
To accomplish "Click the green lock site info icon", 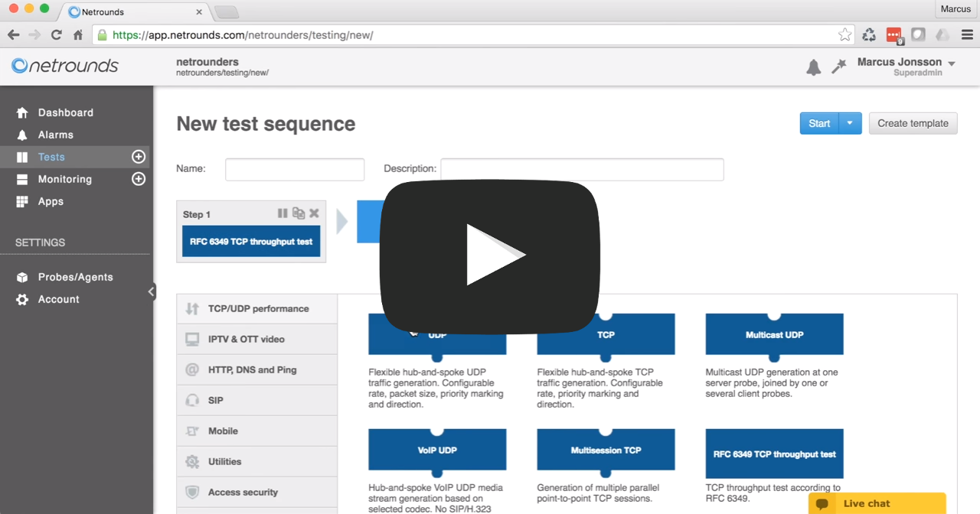I will click(103, 35).
